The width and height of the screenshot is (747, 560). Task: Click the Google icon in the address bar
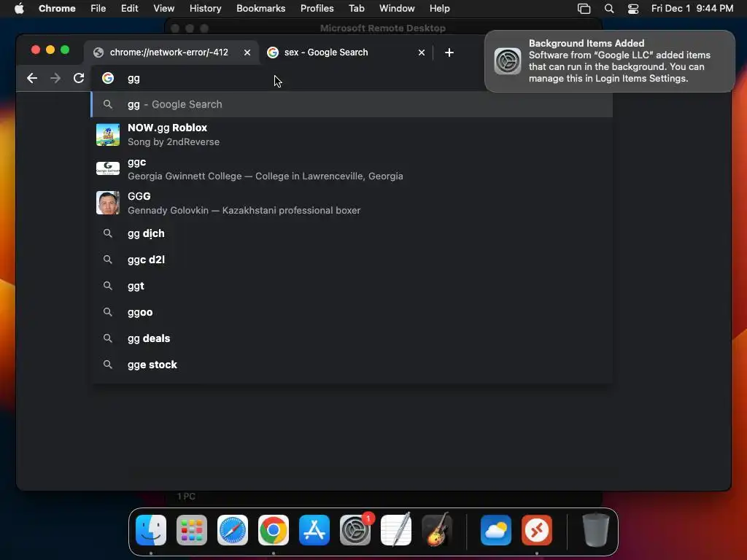click(108, 78)
